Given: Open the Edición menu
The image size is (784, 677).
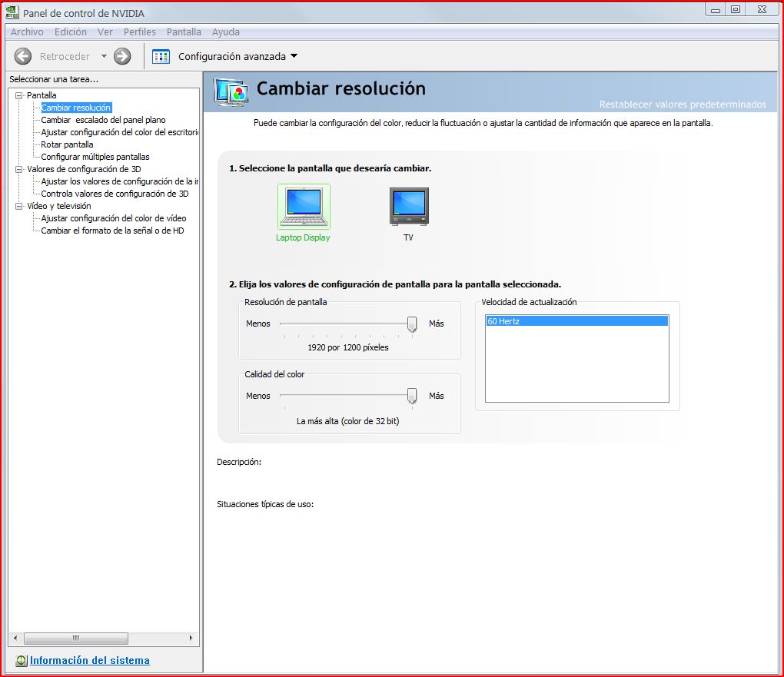Looking at the screenshot, I should pyautogui.click(x=71, y=32).
